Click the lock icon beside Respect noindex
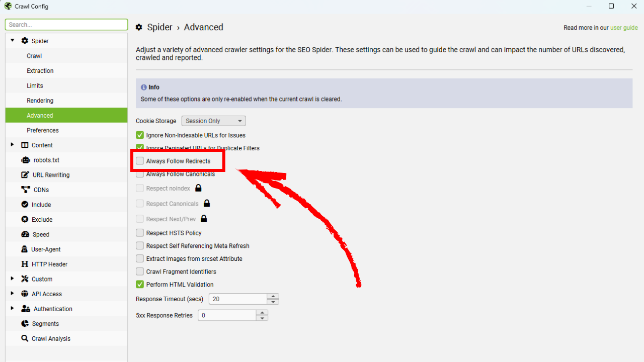Image resolution: width=644 pixels, height=362 pixels. click(198, 188)
